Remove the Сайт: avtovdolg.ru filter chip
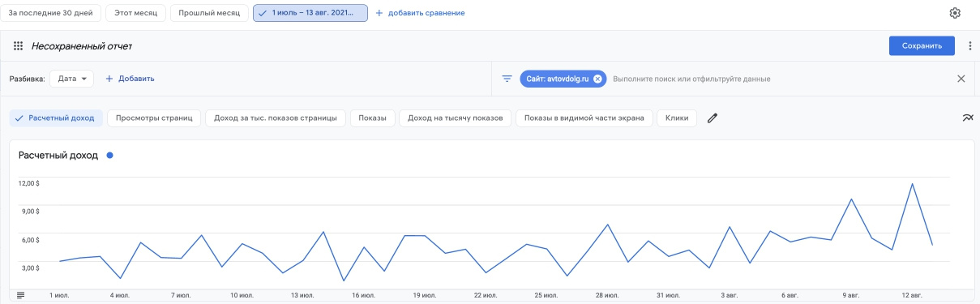980x304 pixels. [x=597, y=79]
